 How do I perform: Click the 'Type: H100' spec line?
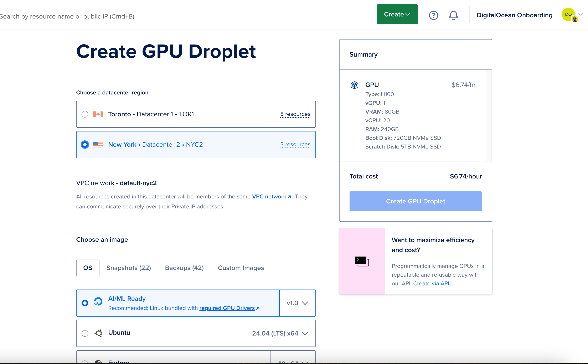(380, 94)
